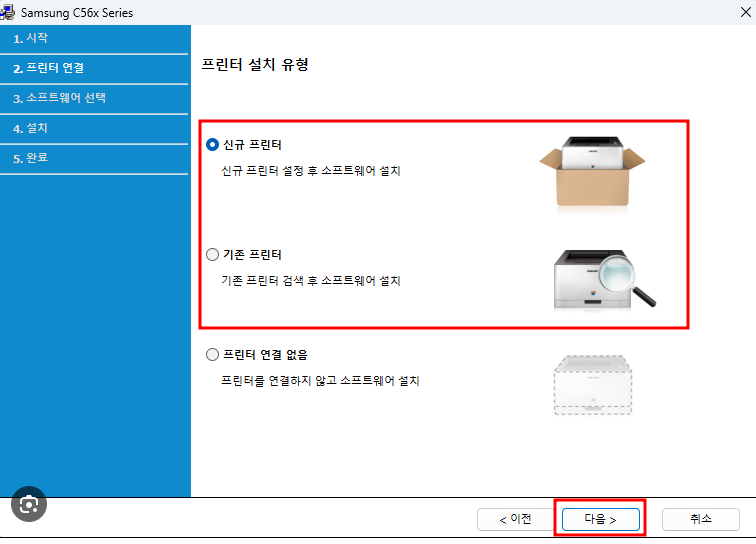Click the boxed new printer image
Viewport: 756px width, 544px height.
pyautogui.click(x=592, y=172)
